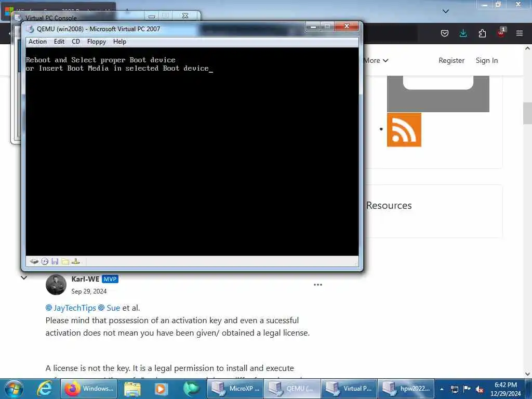Click the web page vertical scrollbar thumb
Screen dimensions: 532x399
[x=527, y=113]
